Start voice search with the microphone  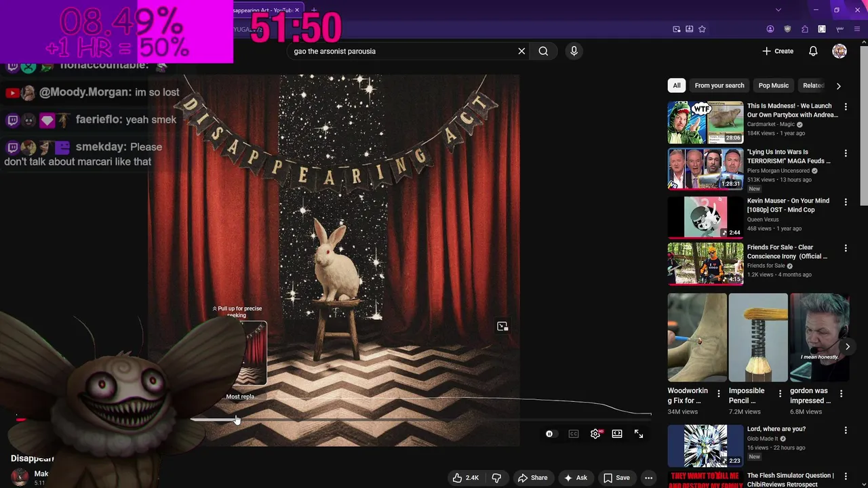tap(574, 51)
